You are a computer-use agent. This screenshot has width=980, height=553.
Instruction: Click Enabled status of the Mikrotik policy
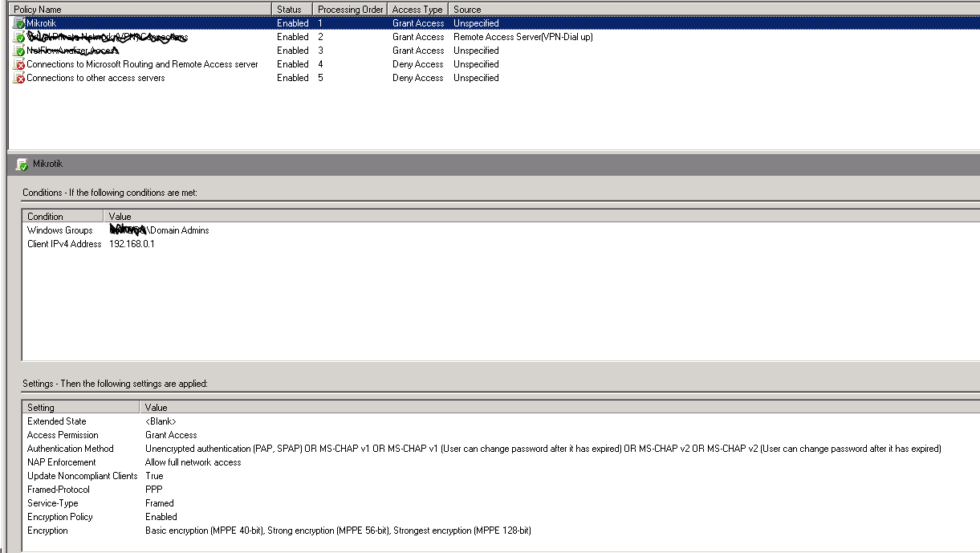pos(293,23)
